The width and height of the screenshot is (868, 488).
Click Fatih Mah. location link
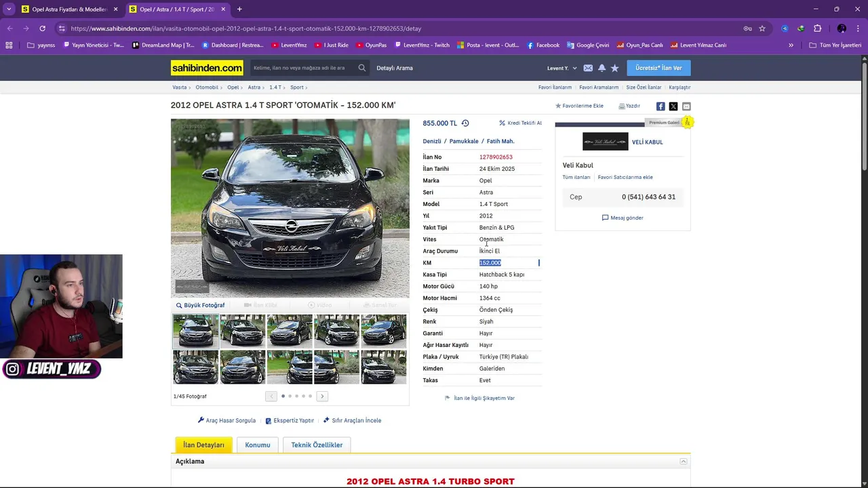(x=500, y=141)
